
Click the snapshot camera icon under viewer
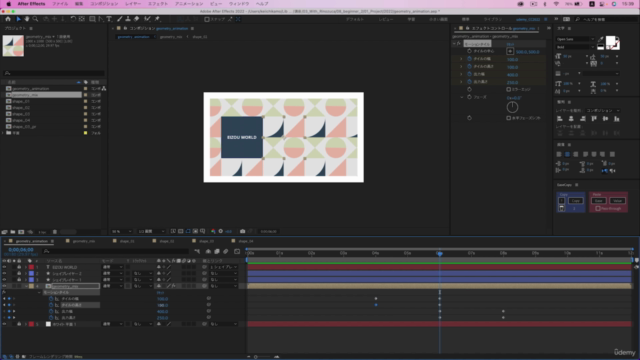[242, 231]
